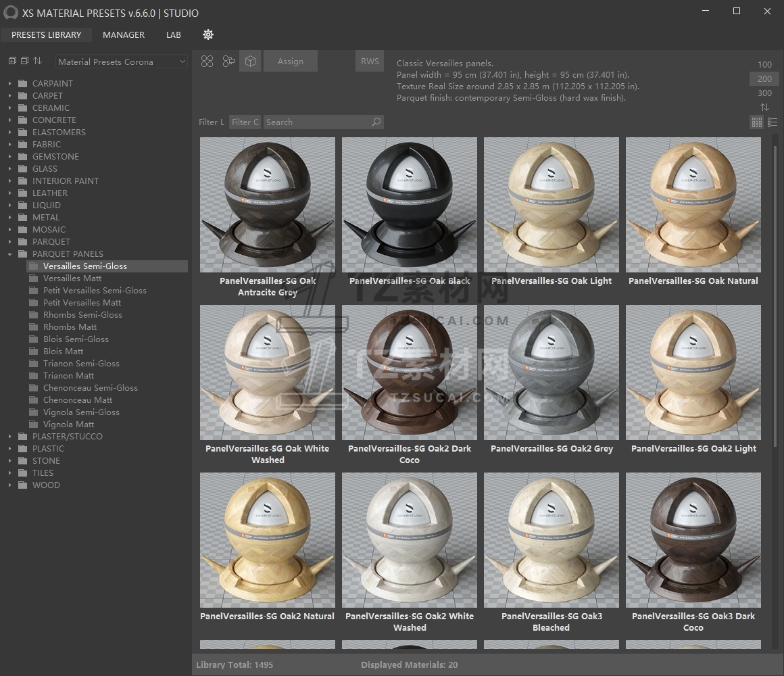
Task: Set thumbnail size to 200
Action: tap(764, 78)
